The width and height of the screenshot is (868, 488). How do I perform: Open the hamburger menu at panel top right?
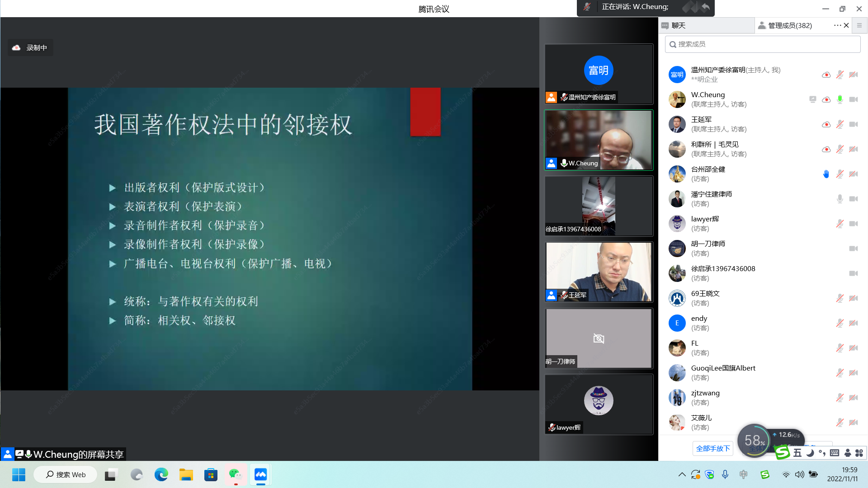(859, 25)
